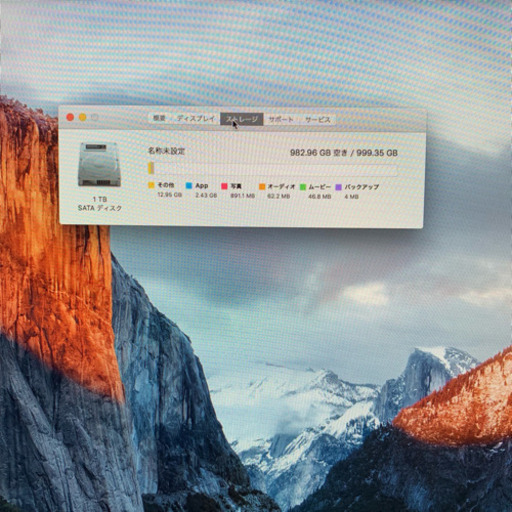This screenshot has height=512, width=512.
Task: Click the hard disk drive icon
Action: 99,164
